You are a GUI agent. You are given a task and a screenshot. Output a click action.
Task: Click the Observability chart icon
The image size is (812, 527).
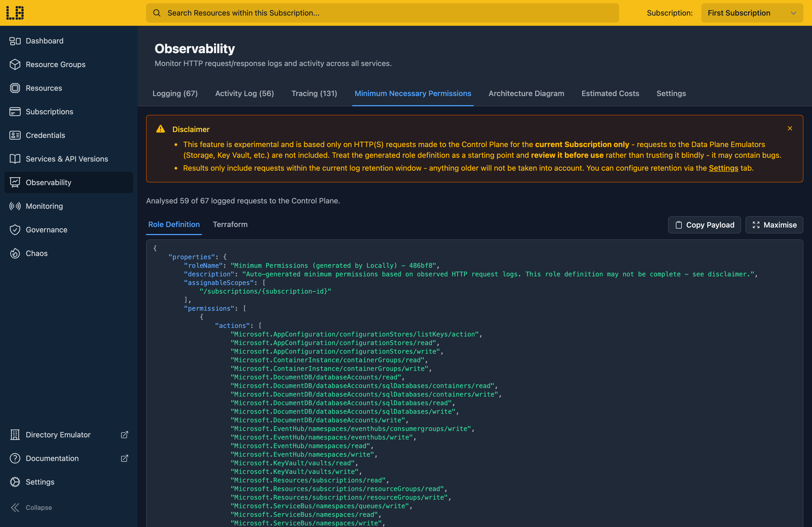(x=15, y=182)
